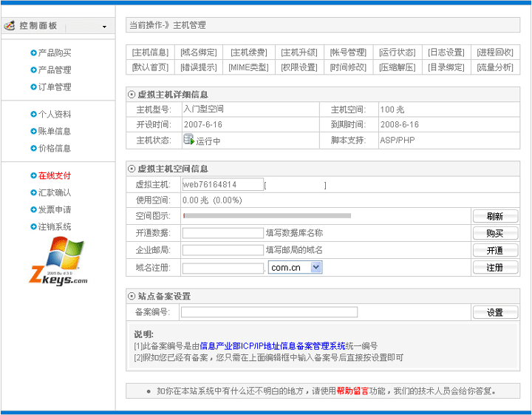Click the red arrow icon beside 在线支付

click(x=34, y=176)
